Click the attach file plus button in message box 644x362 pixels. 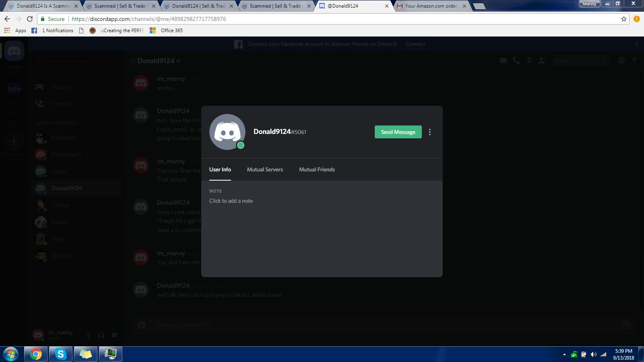(142, 325)
